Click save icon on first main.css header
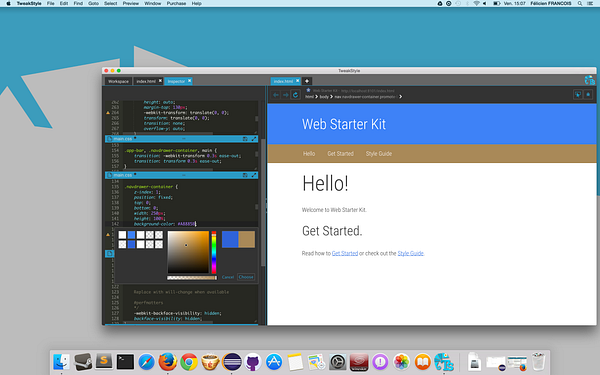 coord(245,139)
